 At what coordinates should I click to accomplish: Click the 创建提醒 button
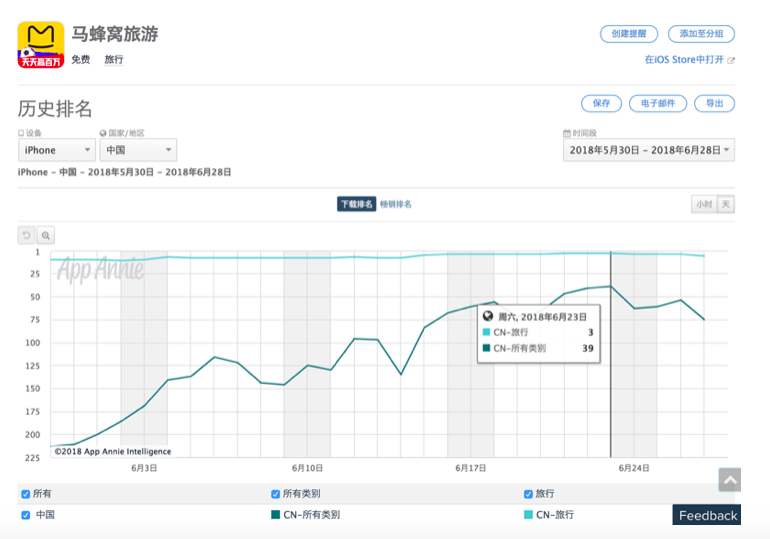[629, 34]
